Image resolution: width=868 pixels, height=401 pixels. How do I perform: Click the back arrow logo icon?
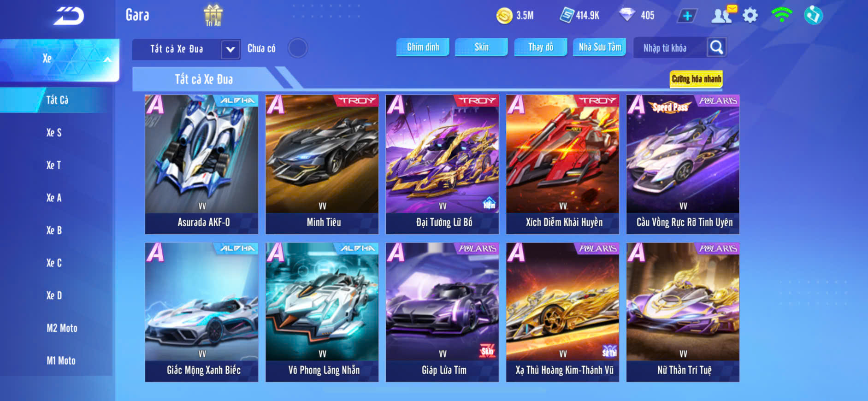click(x=68, y=16)
